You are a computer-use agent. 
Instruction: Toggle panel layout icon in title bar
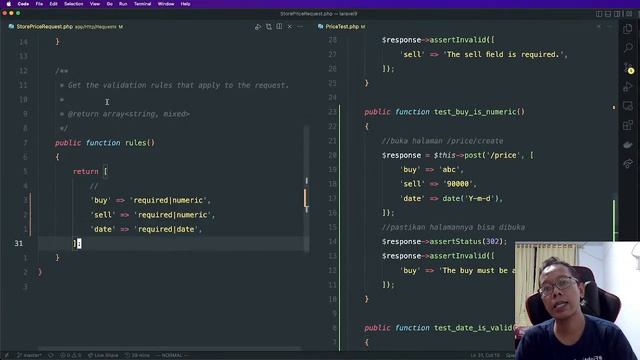[x=608, y=14]
